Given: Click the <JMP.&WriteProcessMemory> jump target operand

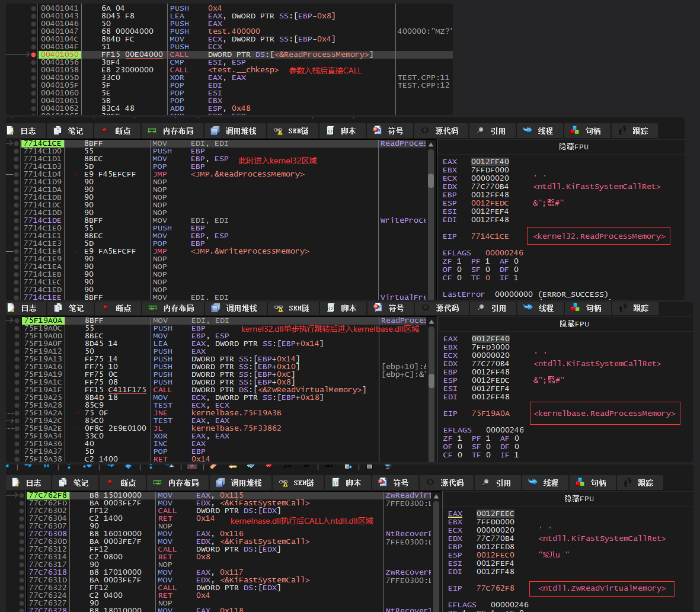Looking at the screenshot, I should pyautogui.click(x=250, y=251).
